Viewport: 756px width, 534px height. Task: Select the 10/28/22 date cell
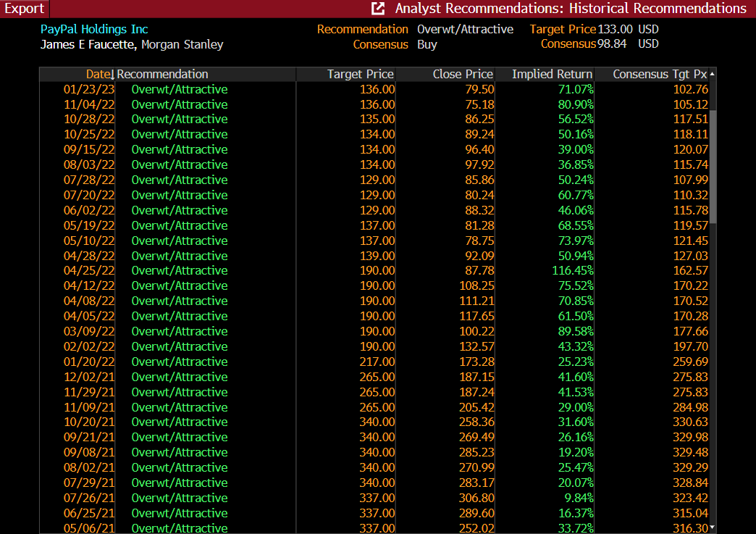89,120
